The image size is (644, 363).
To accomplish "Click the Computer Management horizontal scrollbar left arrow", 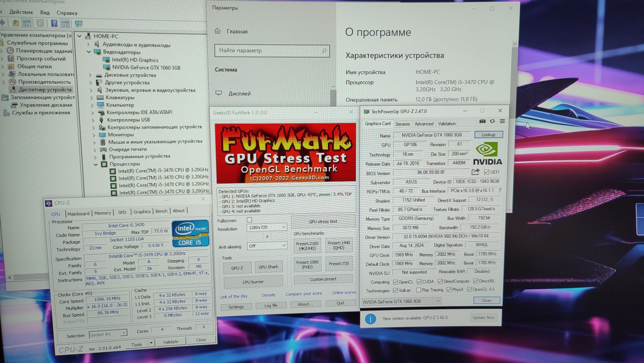I will pos(10,277).
